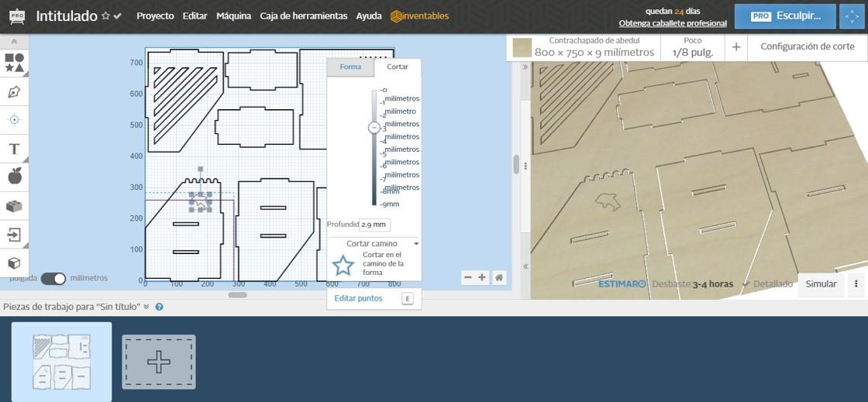Click the canvas horizontal scrollbar handle
The width and height of the screenshot is (868, 402).
[237, 295]
